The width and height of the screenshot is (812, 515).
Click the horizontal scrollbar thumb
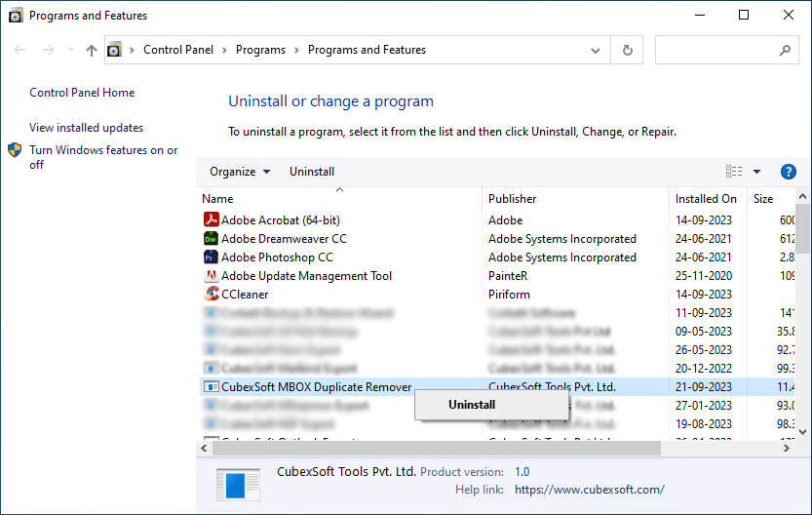click(x=437, y=448)
